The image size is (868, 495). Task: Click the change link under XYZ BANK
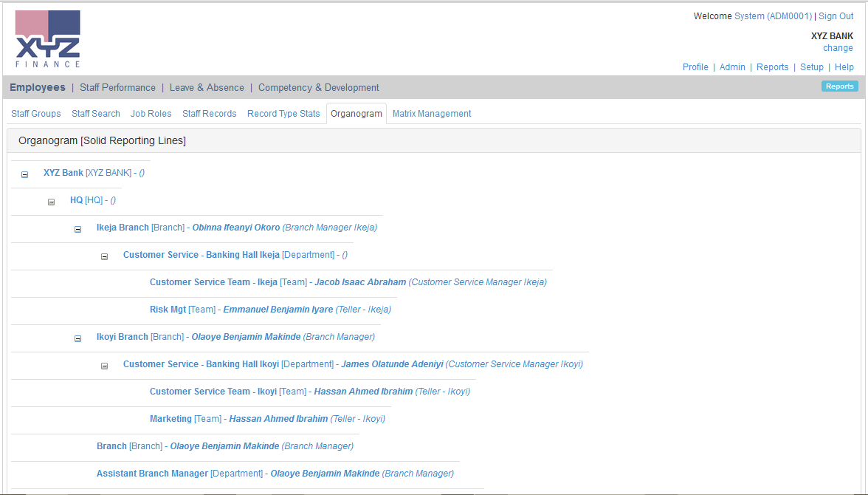[838, 48]
